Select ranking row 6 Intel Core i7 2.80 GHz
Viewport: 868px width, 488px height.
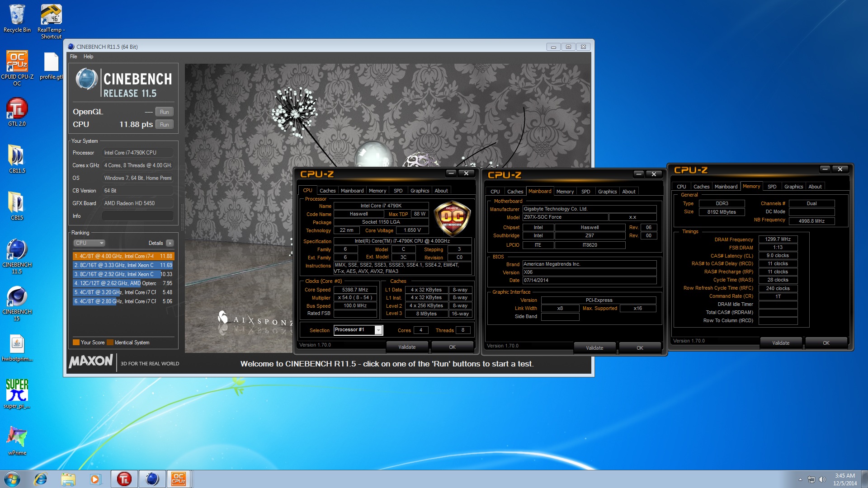coord(123,301)
